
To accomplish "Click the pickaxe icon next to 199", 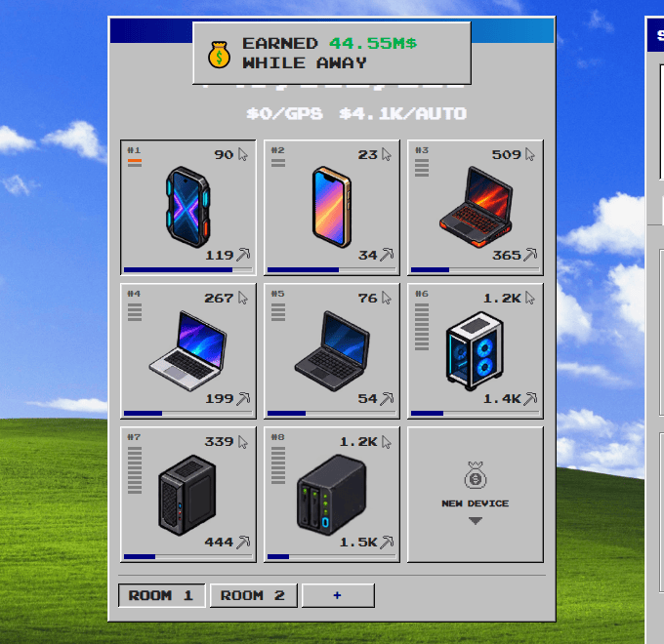I will (x=243, y=398).
